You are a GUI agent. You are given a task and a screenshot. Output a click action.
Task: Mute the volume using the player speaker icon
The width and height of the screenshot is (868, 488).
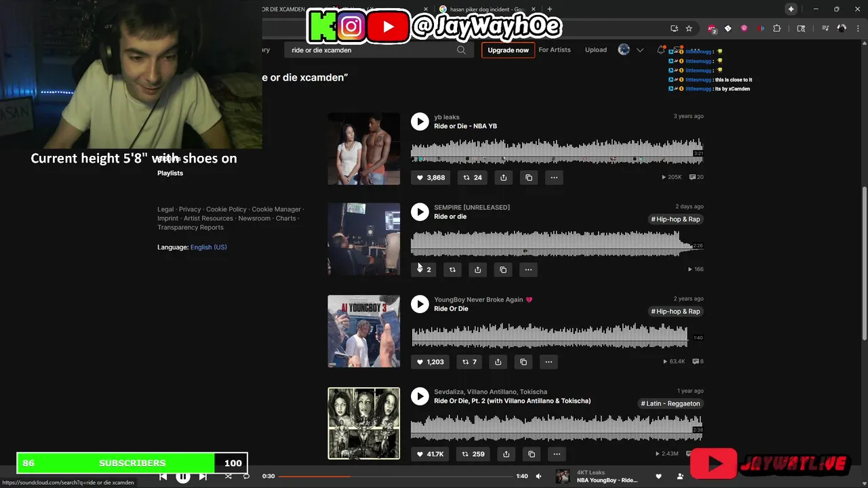pyautogui.click(x=538, y=476)
